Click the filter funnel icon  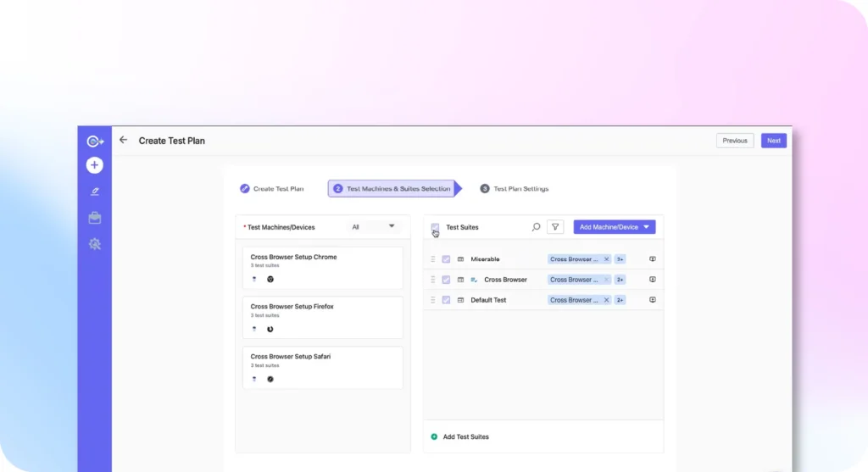coord(555,227)
